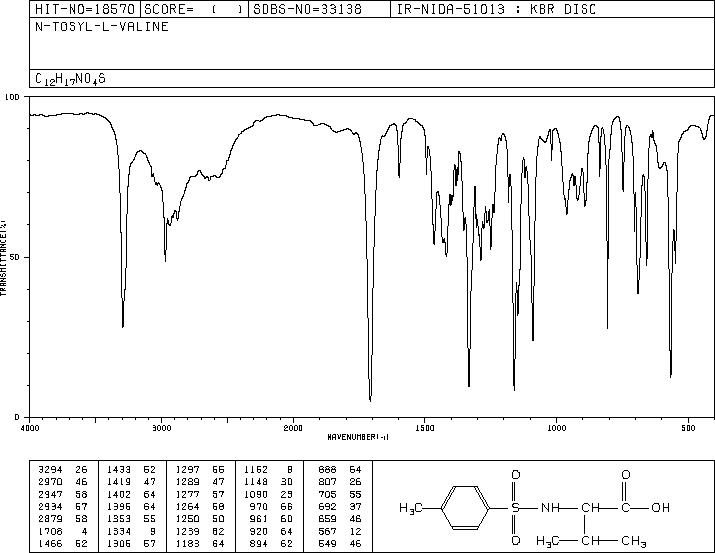Select the molecular formula C12H17NO4S
Screen dimensions: 715x553
click(x=70, y=79)
